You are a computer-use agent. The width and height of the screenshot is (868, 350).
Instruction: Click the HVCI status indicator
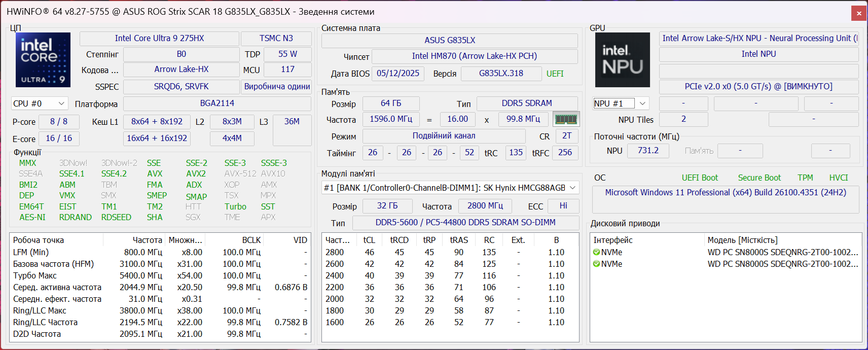[839, 178]
